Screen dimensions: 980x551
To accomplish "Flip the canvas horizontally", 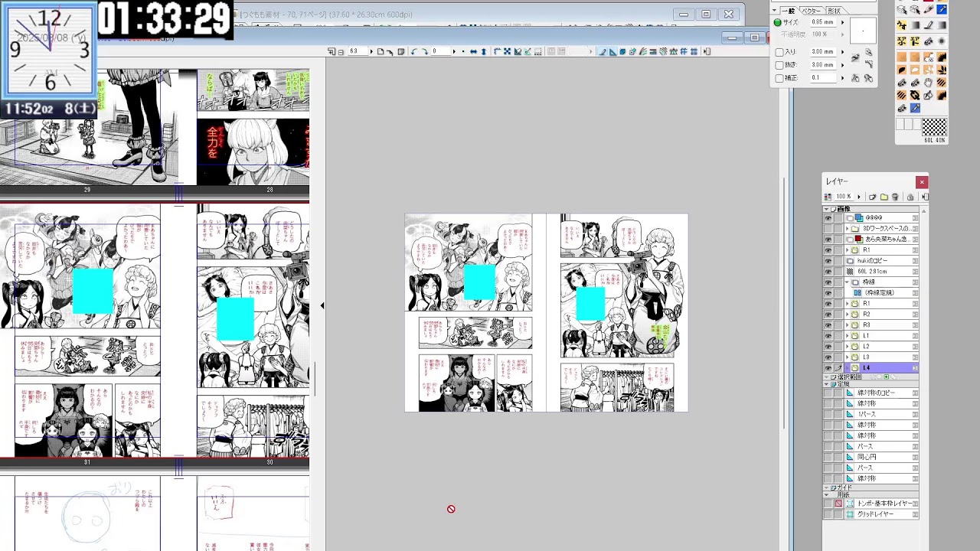I will pos(473,52).
